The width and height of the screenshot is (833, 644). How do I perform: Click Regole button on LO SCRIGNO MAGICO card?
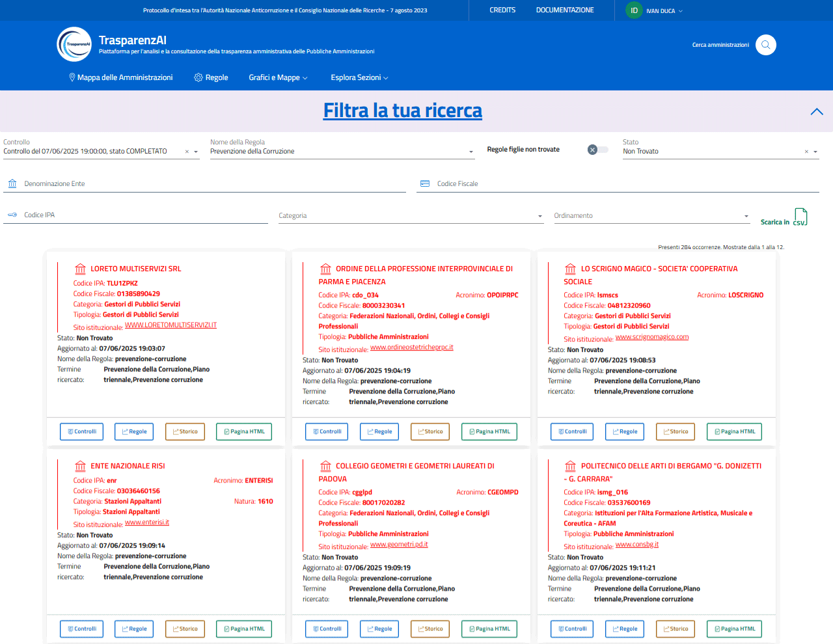[x=625, y=432]
